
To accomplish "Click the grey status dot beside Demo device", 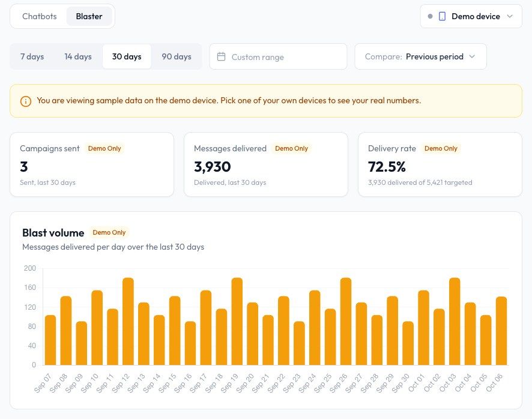I will (430, 16).
